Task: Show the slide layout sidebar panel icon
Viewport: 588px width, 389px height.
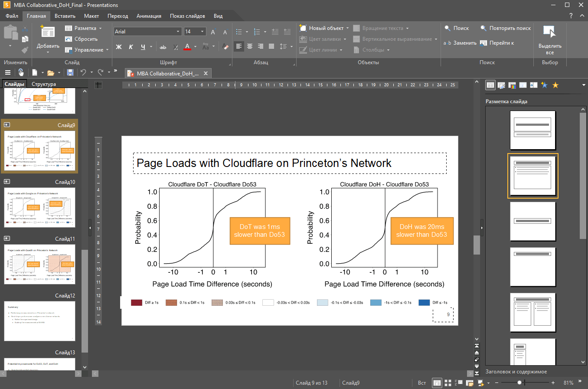Action: [x=490, y=85]
